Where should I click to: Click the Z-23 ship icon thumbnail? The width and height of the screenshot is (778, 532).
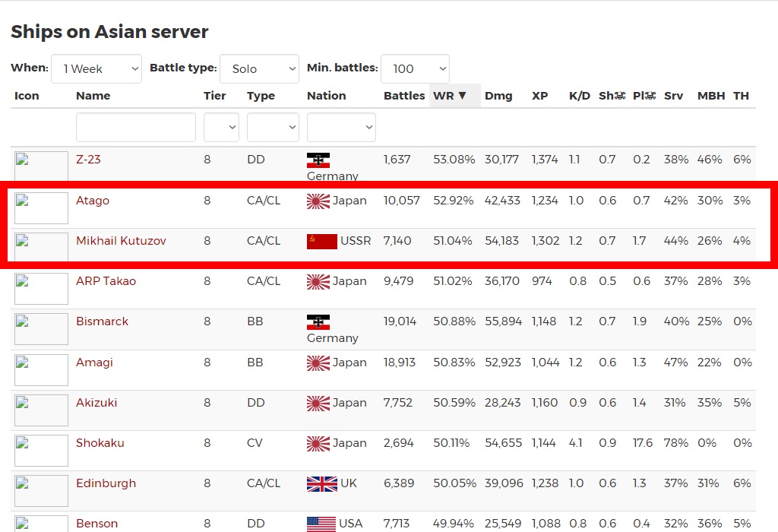click(41, 166)
